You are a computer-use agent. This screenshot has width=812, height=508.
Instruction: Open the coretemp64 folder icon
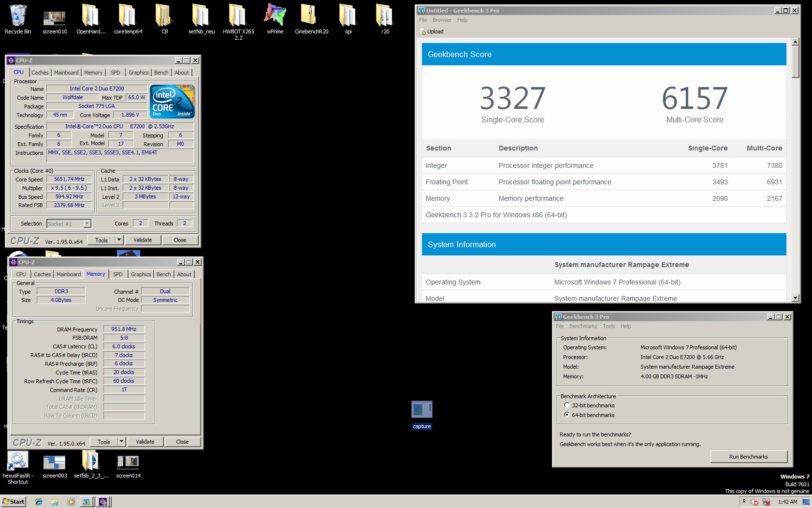pyautogui.click(x=128, y=19)
